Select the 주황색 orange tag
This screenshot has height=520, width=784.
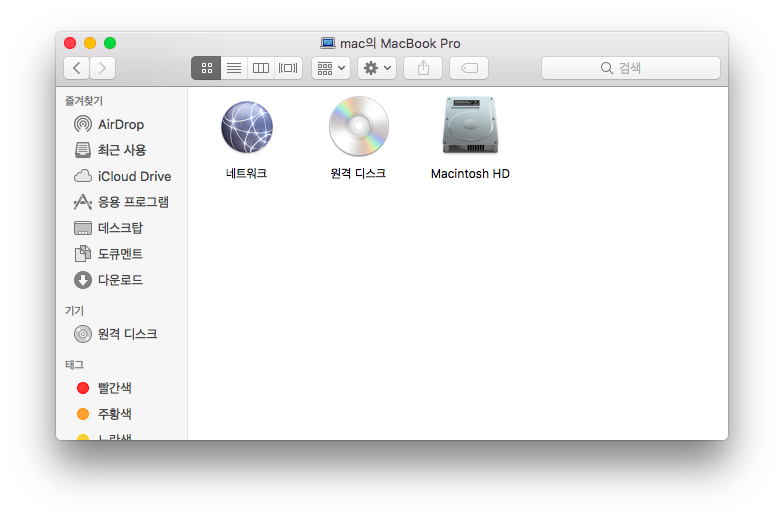tap(122, 414)
